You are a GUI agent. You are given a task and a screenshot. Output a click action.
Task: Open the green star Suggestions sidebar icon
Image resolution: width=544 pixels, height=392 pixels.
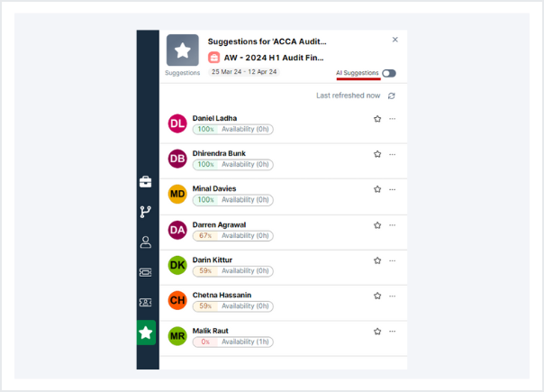tap(145, 333)
